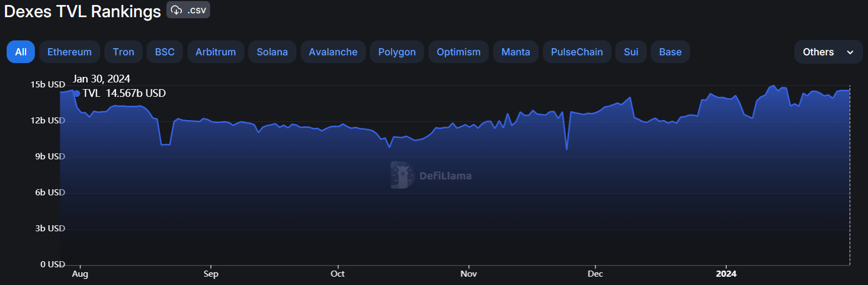Switch to the BSC chain filter
The height and width of the screenshot is (285, 868).
[x=165, y=52]
